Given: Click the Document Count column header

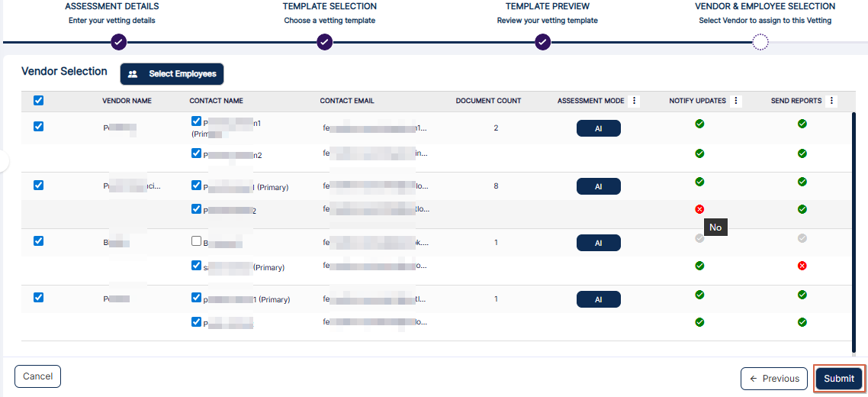Looking at the screenshot, I should click(488, 101).
